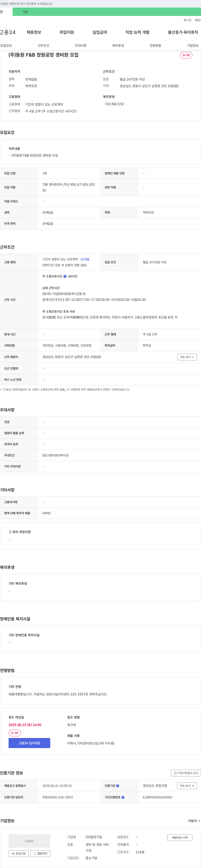Screen dimensions: 201x868
Task: Click the certification number KJSP002506240003
Action: pyautogui.click(x=157, y=797)
